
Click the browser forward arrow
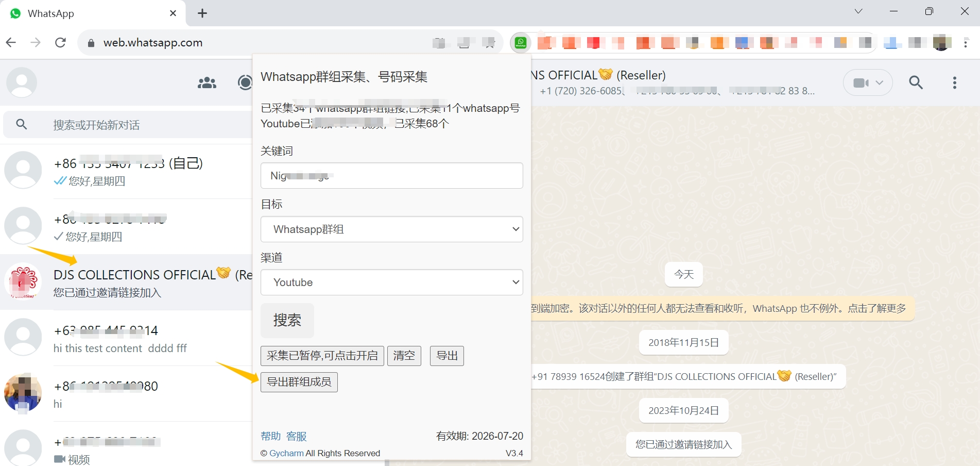point(36,42)
